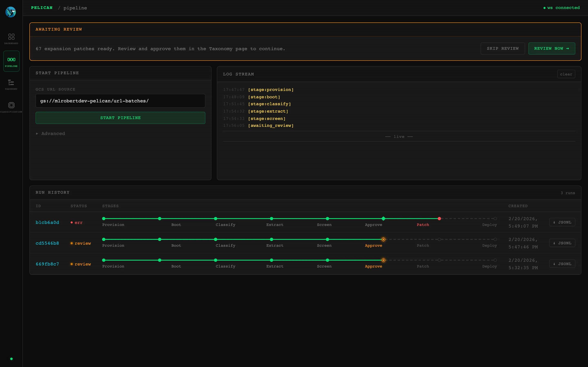Viewport: 588px width, 367px height.
Task: Clear the log stream
Action: (566, 74)
